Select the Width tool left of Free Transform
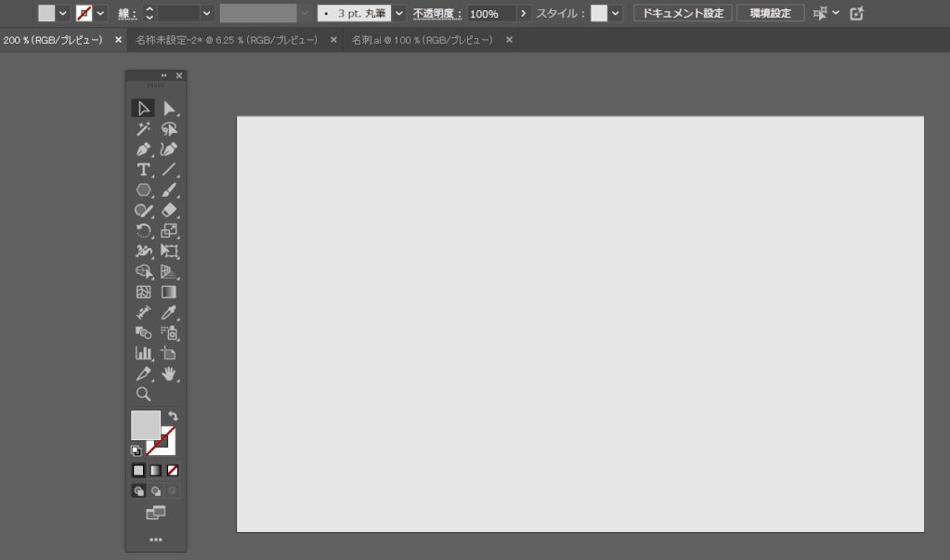The width and height of the screenshot is (950, 560). coord(143,251)
